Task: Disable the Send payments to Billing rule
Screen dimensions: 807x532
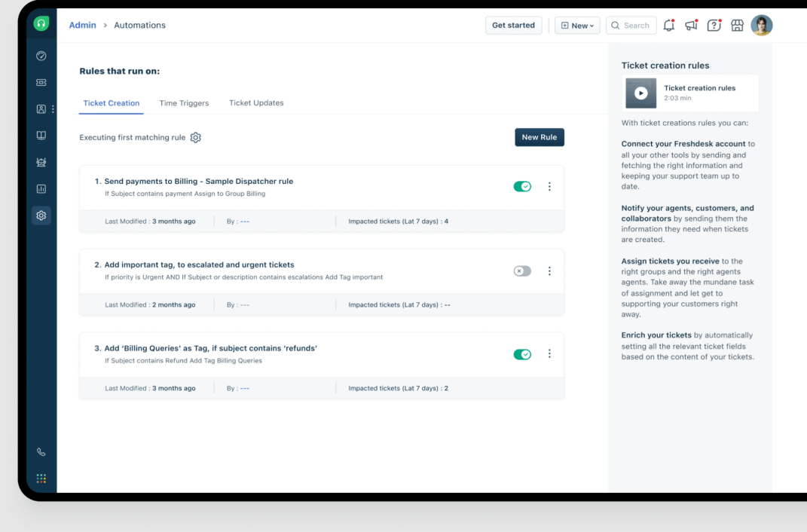Action: tap(522, 186)
